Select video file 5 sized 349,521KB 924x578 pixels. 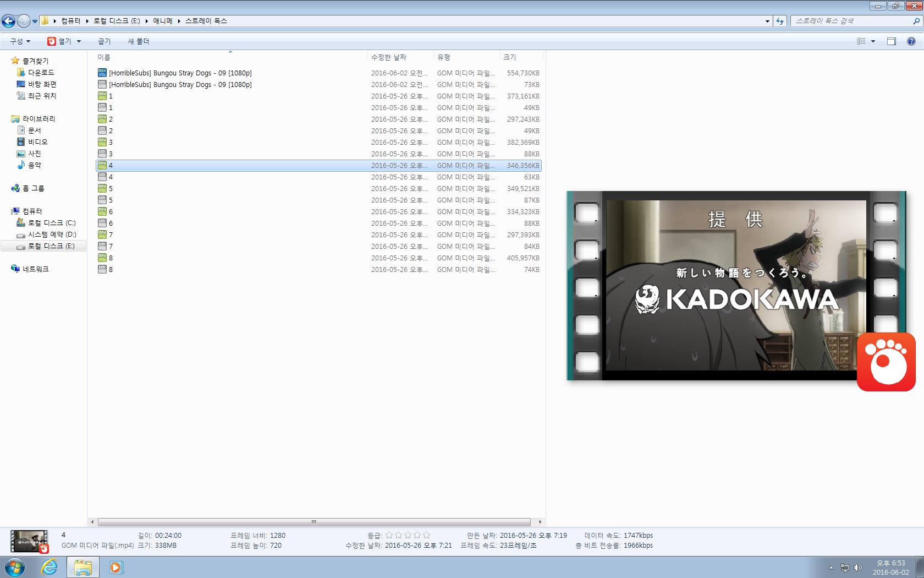pyautogui.click(x=319, y=188)
